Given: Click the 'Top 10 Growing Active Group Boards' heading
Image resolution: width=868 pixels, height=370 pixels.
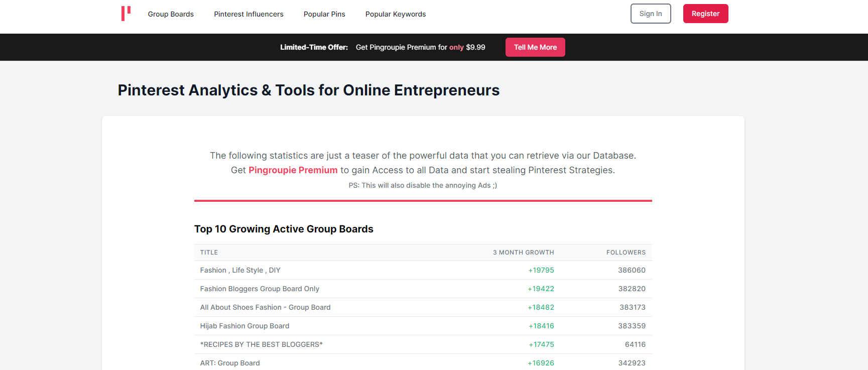Looking at the screenshot, I should click(284, 229).
